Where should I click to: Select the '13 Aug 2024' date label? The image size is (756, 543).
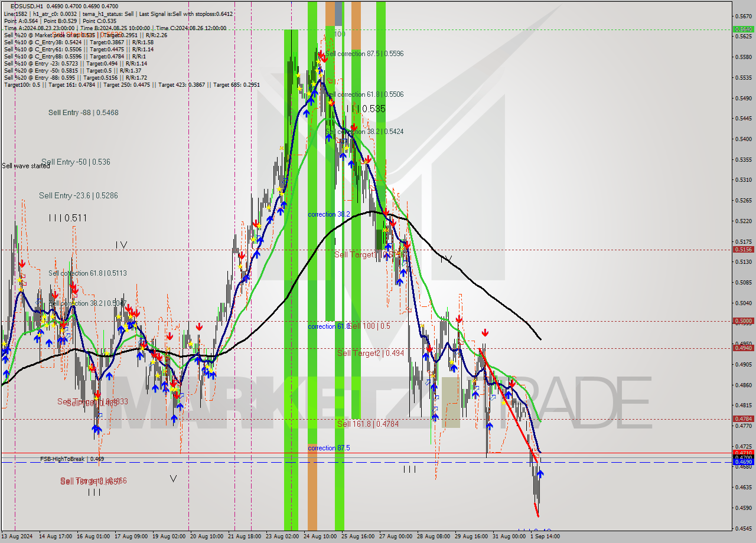coord(17,537)
